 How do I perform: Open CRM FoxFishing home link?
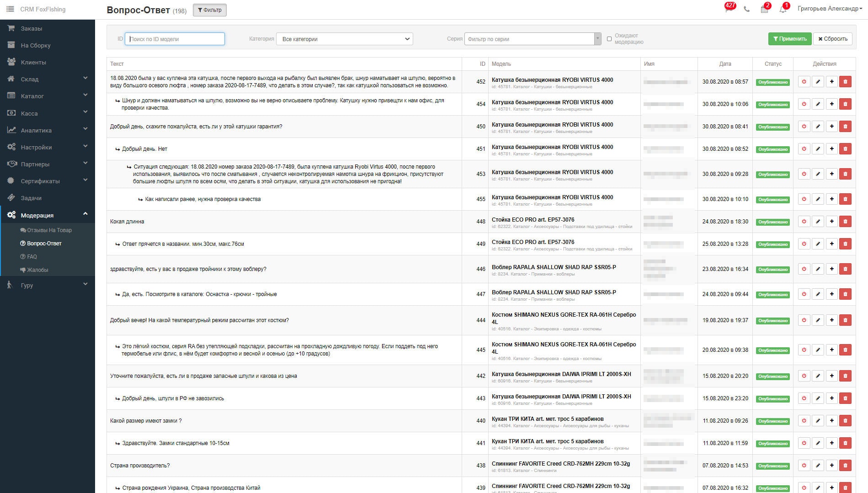click(43, 9)
